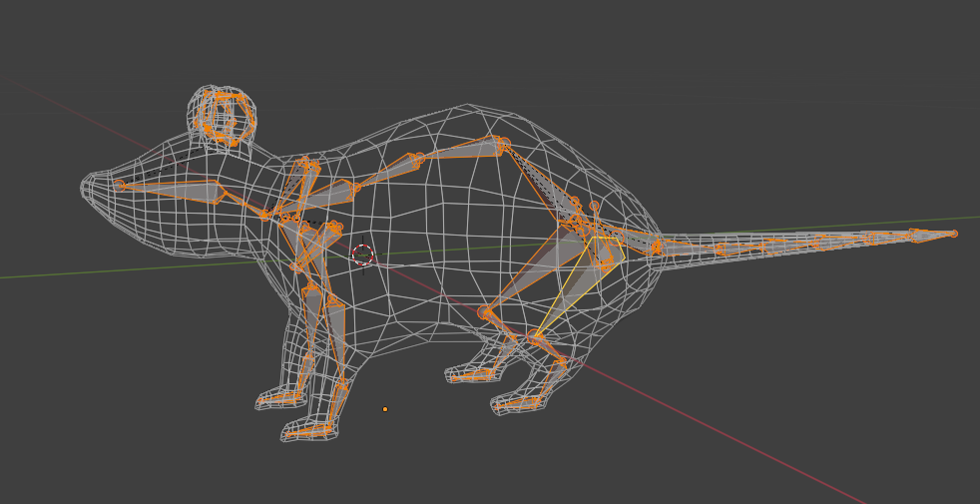
Task: Select the yellow-outlined active hind leg bone
Action: pyautogui.click(x=581, y=281)
